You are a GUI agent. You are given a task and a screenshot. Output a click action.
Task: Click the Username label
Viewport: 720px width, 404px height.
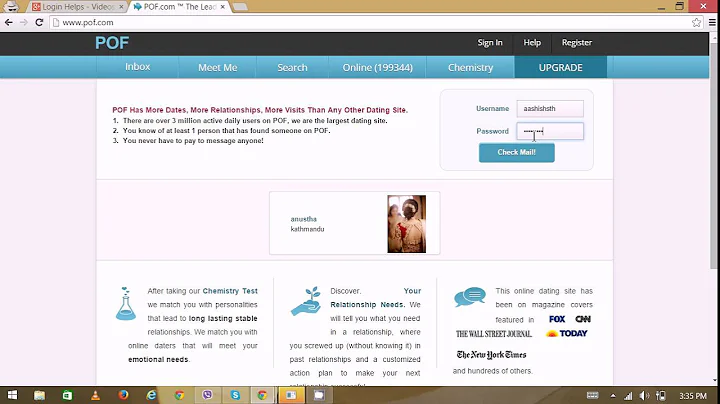pyautogui.click(x=492, y=108)
